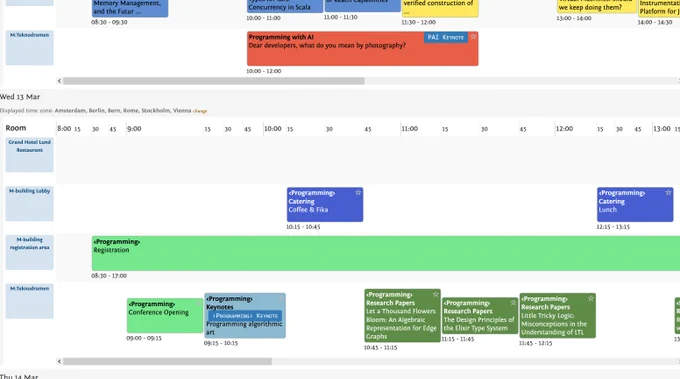Open the Coffee & Fika catering event
680x379 pixels.
tap(325, 205)
